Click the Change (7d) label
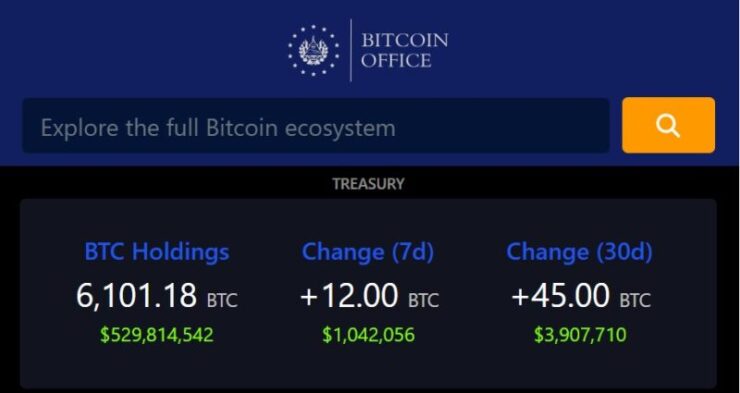Viewport: 740px width, 393px height. (x=368, y=251)
